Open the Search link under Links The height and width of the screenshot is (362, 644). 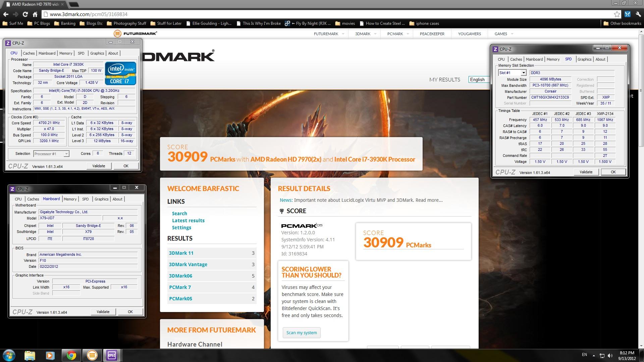(x=179, y=214)
